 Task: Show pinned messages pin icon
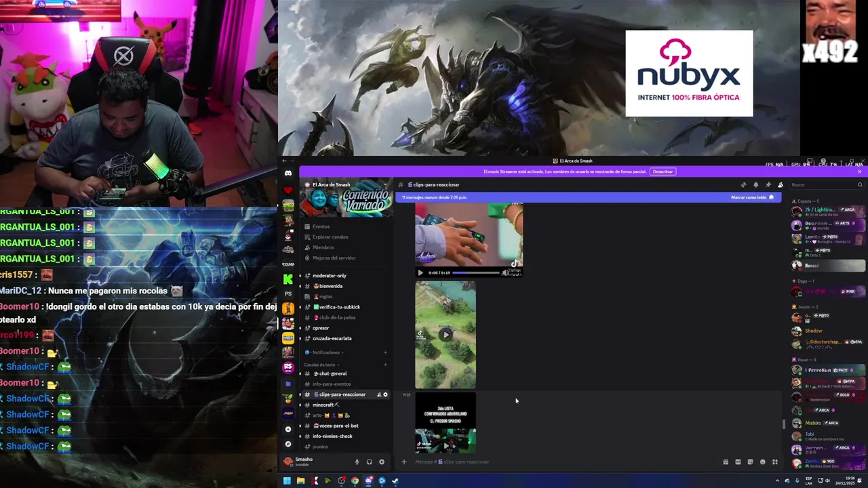(768, 184)
